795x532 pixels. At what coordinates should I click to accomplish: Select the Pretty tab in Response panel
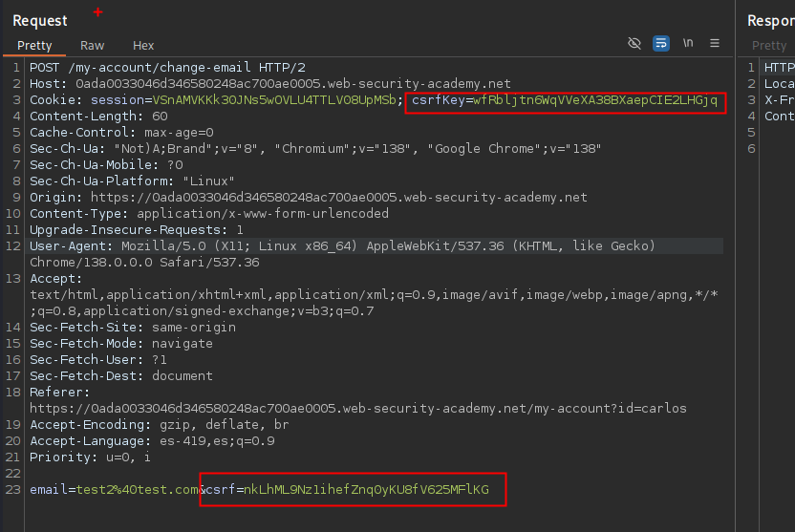point(769,46)
